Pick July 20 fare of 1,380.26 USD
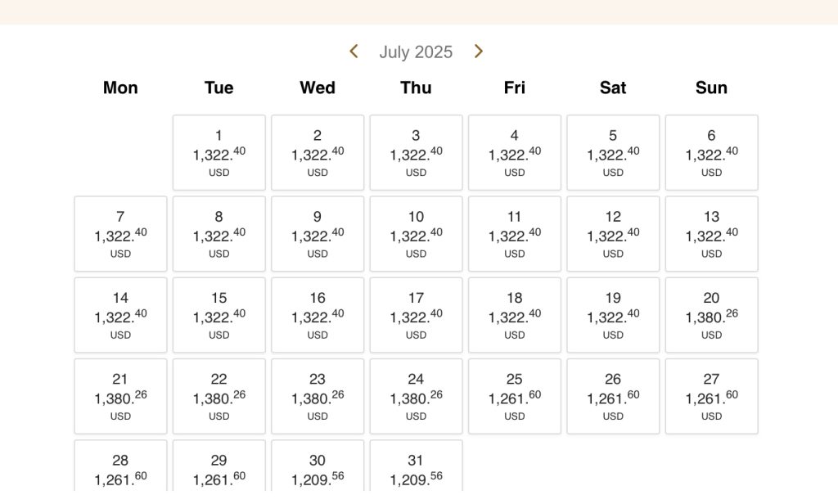The height and width of the screenshot is (504, 838). pyautogui.click(x=711, y=315)
